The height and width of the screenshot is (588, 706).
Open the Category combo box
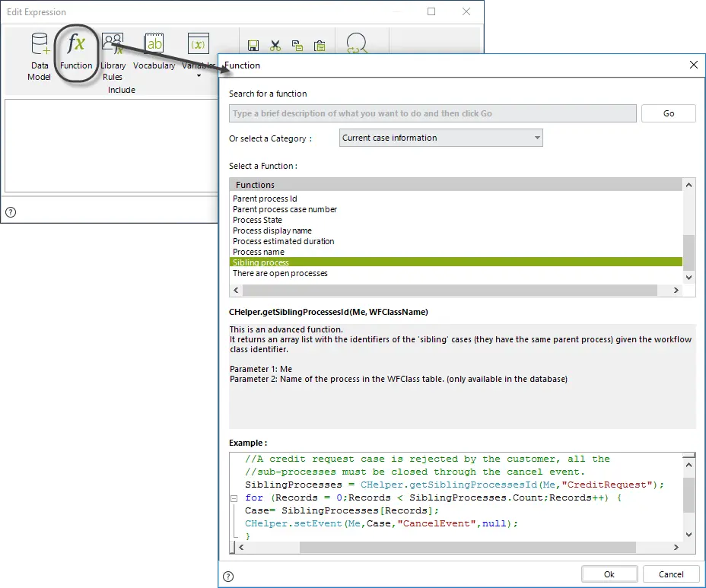pyautogui.click(x=440, y=138)
